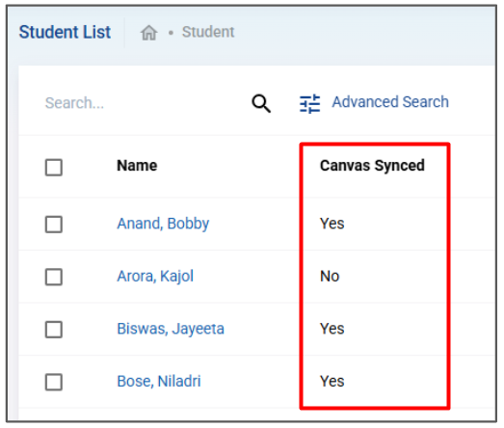The height and width of the screenshot is (428, 504).
Task: Select the checkbox beside Biswas, Jayeeta
Action: pyautogui.click(x=54, y=330)
